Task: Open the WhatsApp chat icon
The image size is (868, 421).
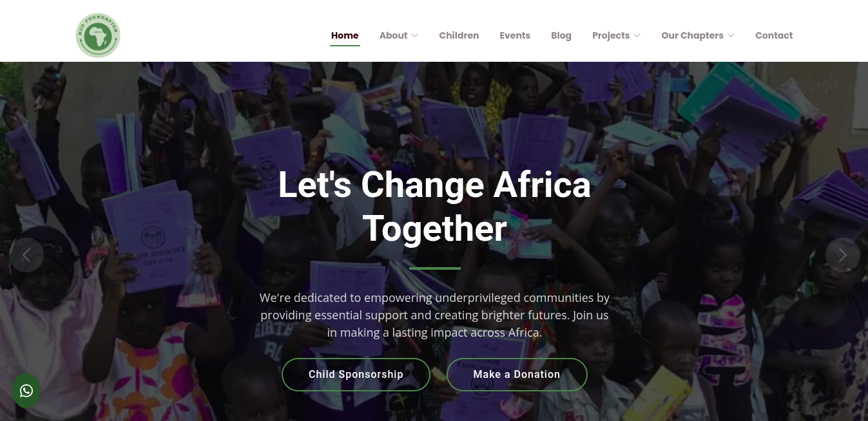Action: [26, 391]
